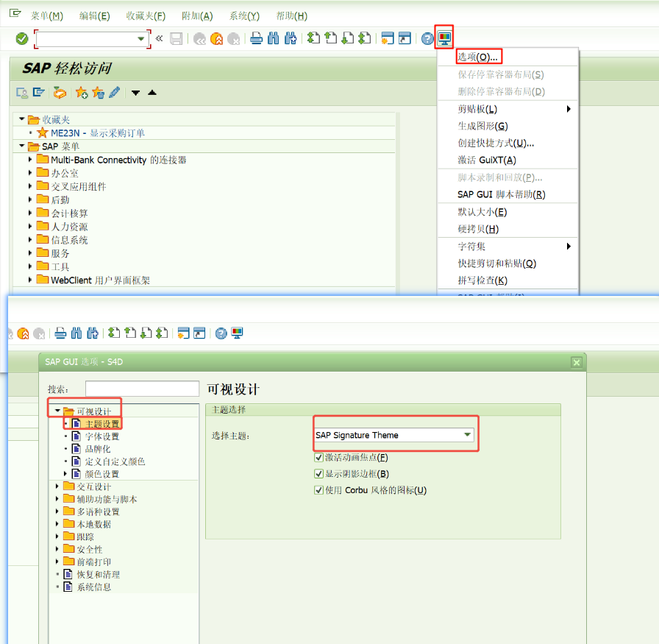Click the Next Page icon in top toolbar
The height and width of the screenshot is (644, 659).
point(348,38)
